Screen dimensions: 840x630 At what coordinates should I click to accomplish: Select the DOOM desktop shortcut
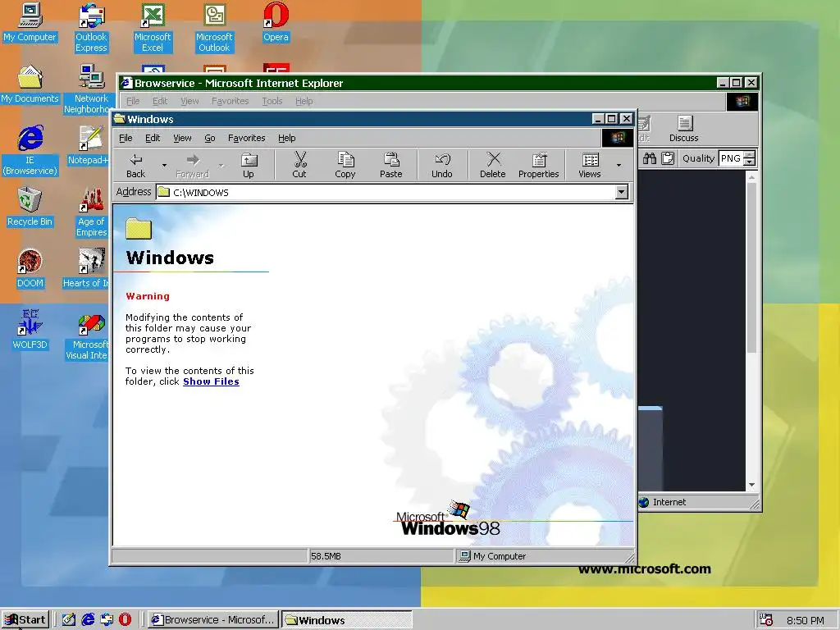(x=30, y=269)
